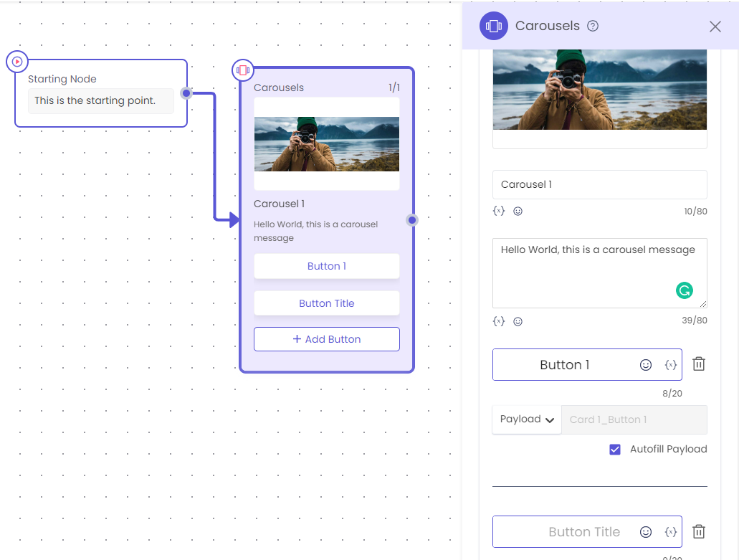739x560 pixels.
Task: Click the 10/80 character counter
Action: pos(696,212)
